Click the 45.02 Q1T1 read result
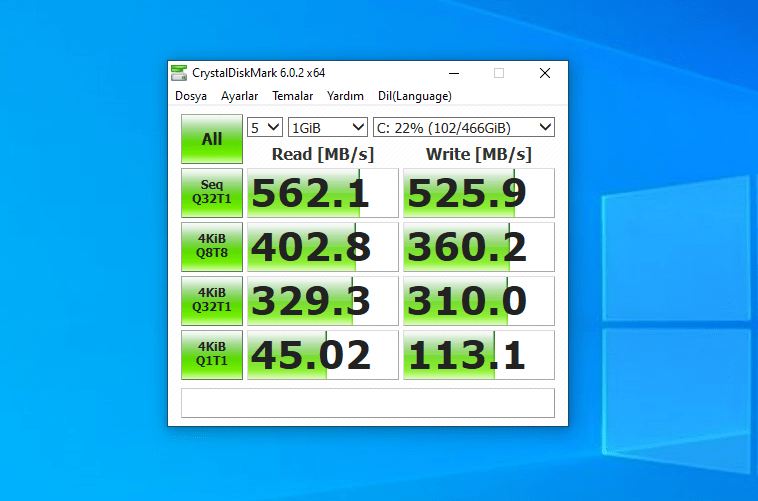The image size is (758, 501). (323, 355)
